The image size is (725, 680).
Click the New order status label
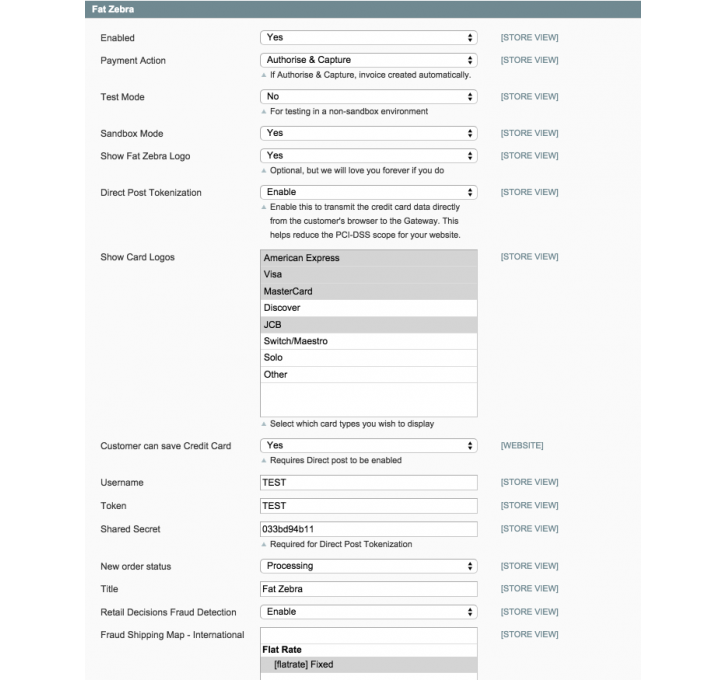click(135, 566)
